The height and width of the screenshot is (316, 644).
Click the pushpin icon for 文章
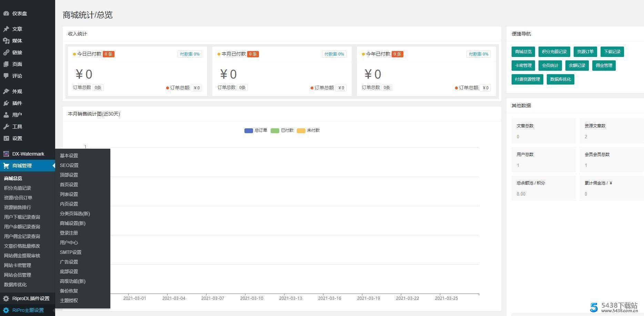point(6,29)
